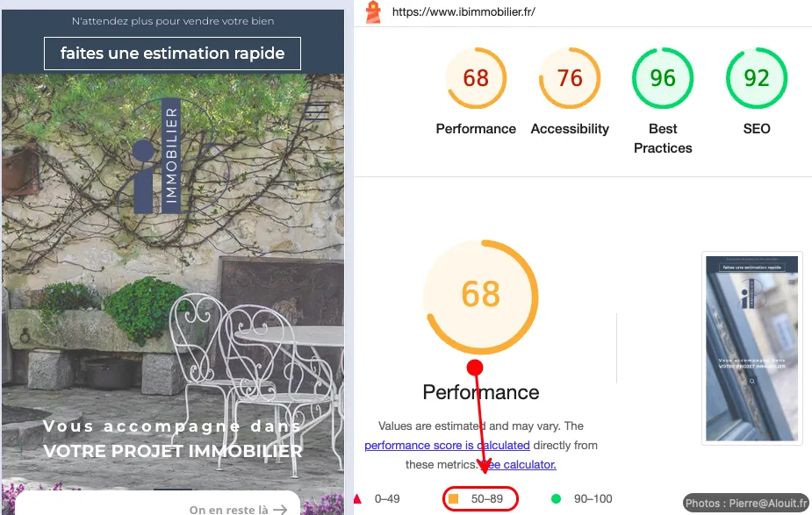Open the Best Practices 96 score gauge
The height and width of the screenshot is (515, 812).
click(663, 79)
